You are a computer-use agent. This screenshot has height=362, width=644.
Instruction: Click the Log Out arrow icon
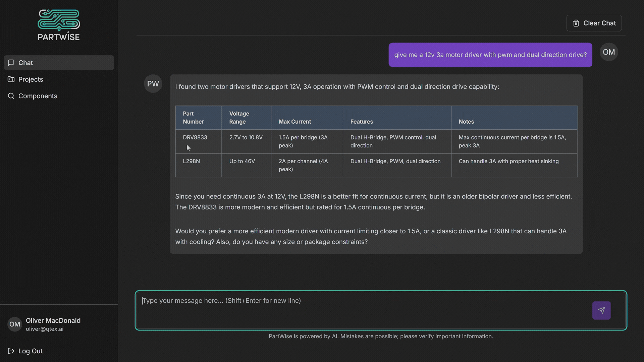[x=11, y=351]
